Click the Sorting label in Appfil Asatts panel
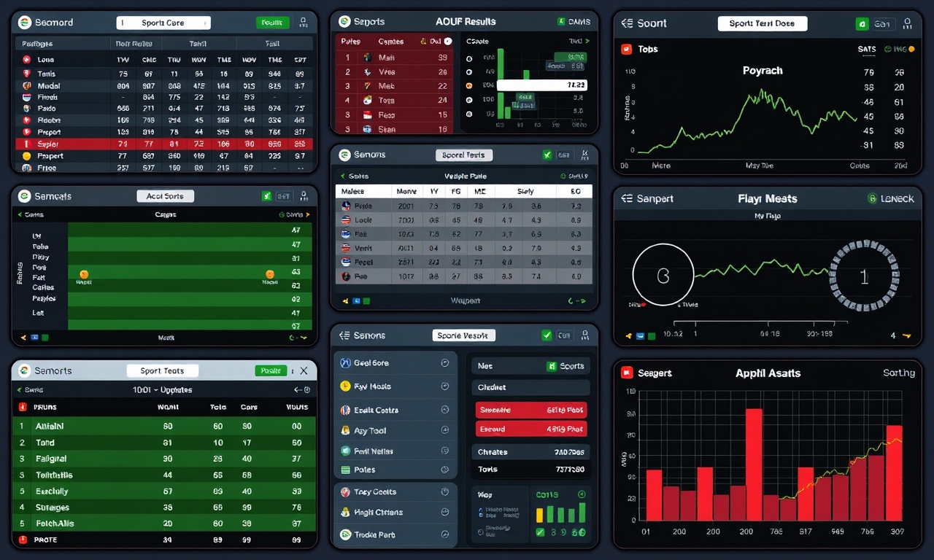 pos(898,373)
